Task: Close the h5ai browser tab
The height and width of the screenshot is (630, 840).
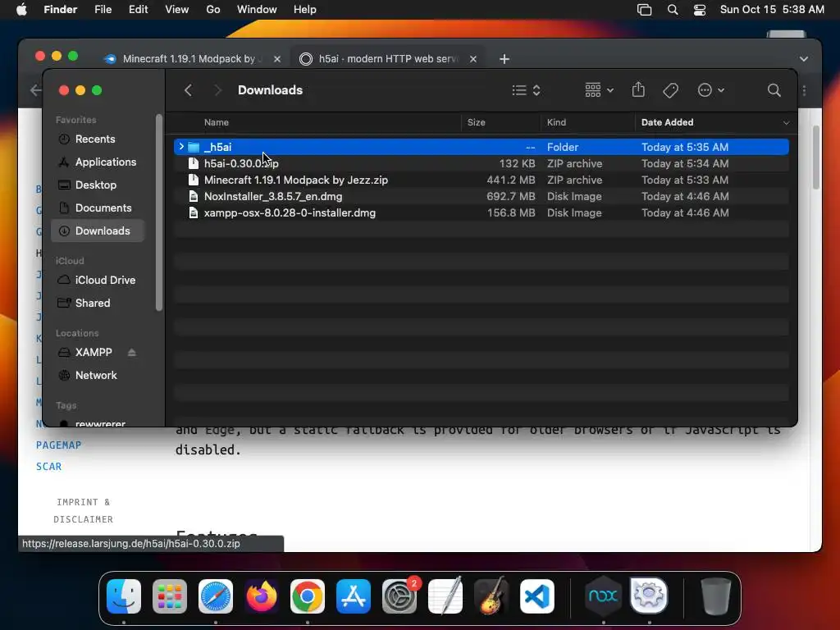Action: click(x=473, y=59)
